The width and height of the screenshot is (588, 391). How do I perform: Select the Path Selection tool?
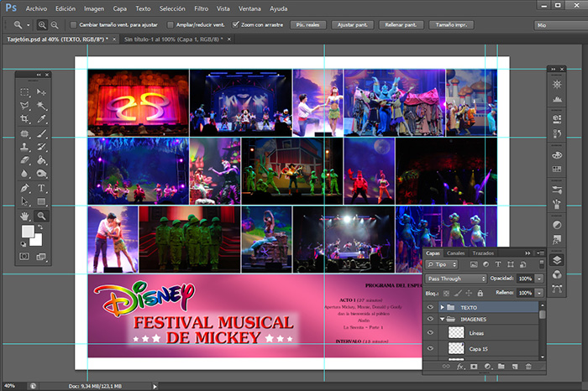(24, 201)
